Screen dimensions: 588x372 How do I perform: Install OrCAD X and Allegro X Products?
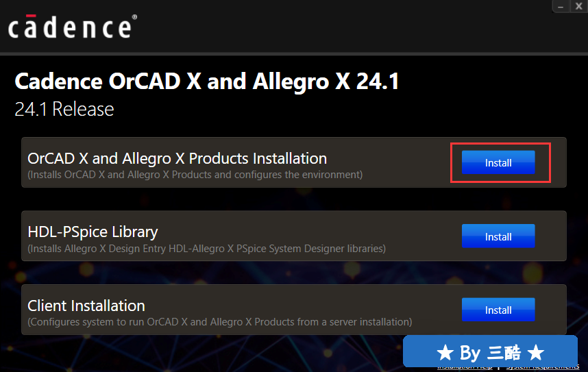point(498,162)
